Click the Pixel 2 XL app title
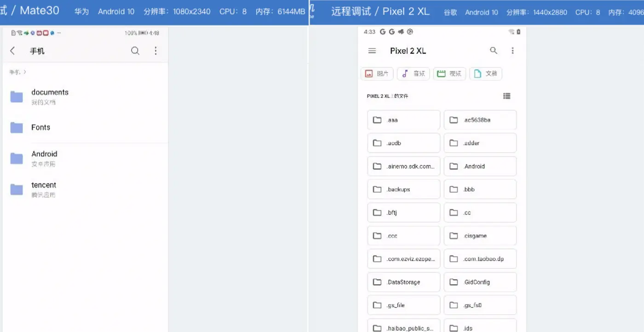The height and width of the screenshot is (332, 644). click(x=408, y=51)
